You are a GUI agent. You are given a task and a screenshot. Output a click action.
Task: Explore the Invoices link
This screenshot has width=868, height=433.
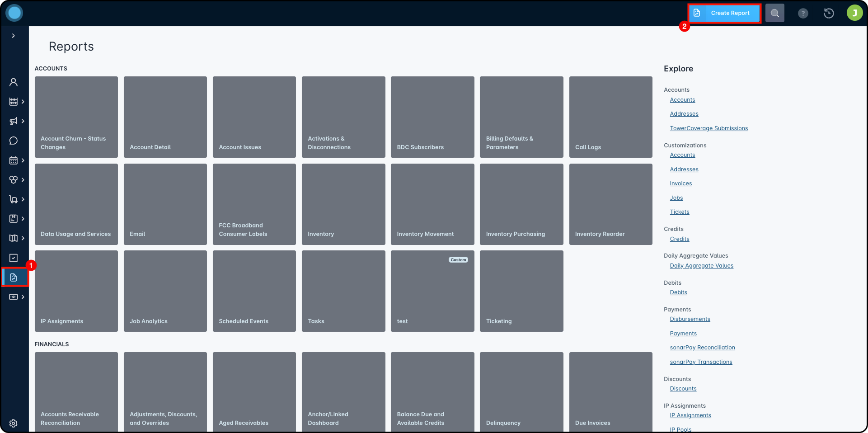point(681,184)
